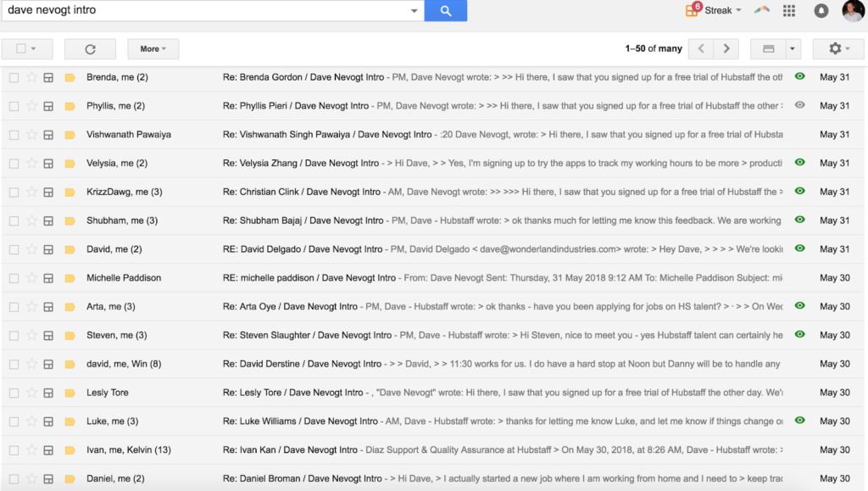This screenshot has width=868, height=491.
Task: Click yellow label marker on Velysia email
Action: tap(70, 163)
